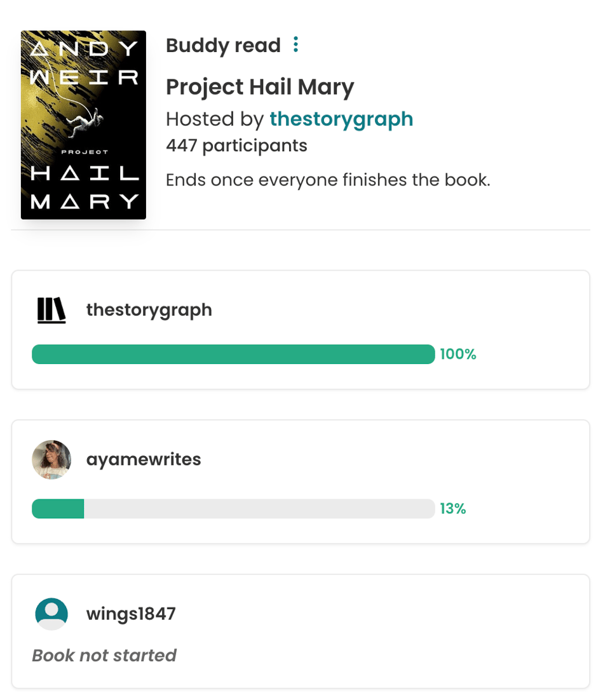Screen dimensions: 610x700
Task: Click the Book not started label
Action: (104, 655)
